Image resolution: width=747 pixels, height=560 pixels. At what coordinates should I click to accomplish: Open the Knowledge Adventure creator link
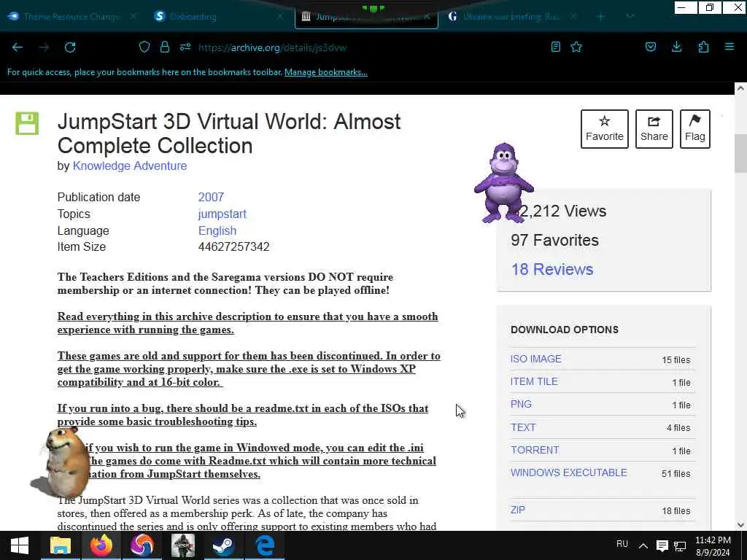coord(130,166)
